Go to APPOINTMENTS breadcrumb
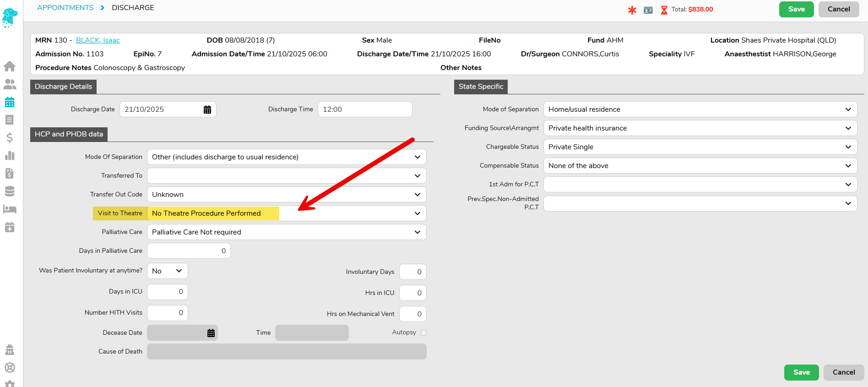This screenshot has height=387, width=868. [65, 8]
